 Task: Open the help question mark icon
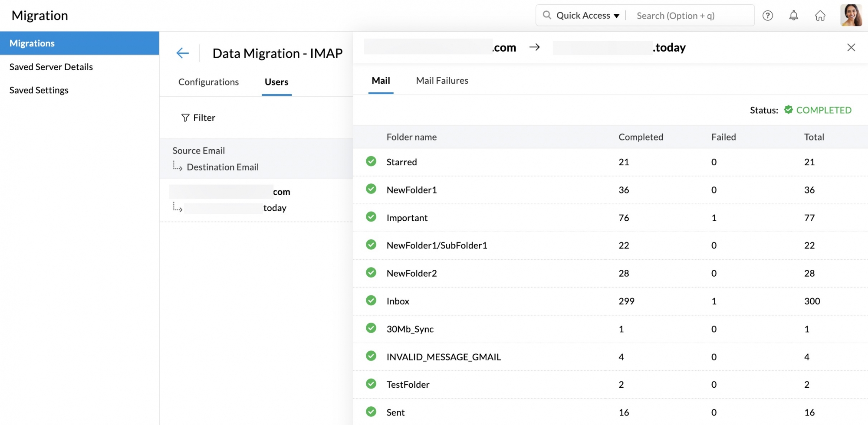(767, 16)
